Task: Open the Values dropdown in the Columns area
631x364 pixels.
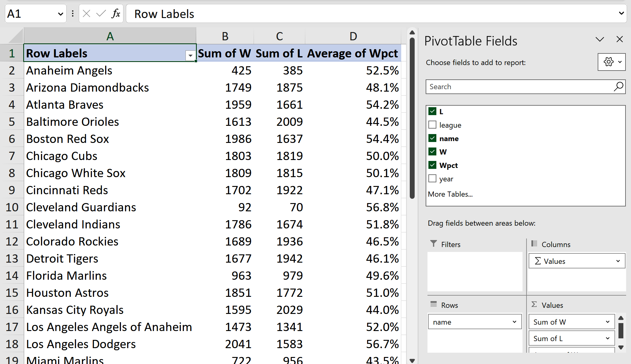Action: click(618, 261)
